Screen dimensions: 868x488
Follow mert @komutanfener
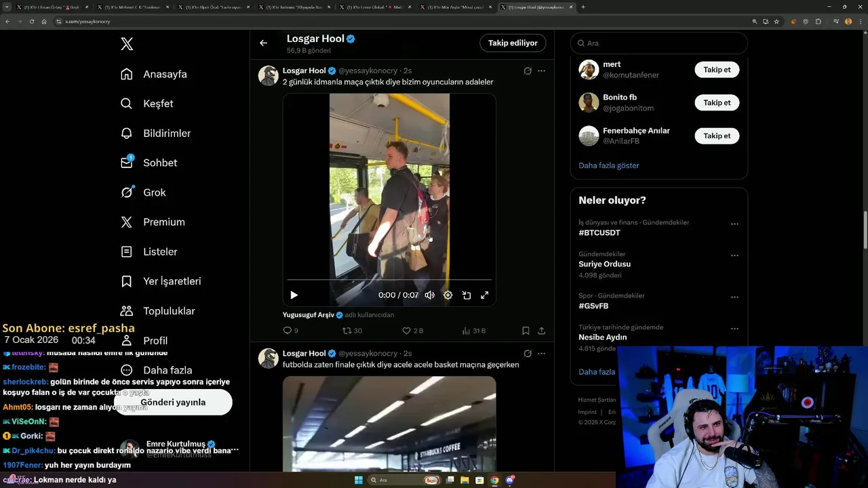717,70
